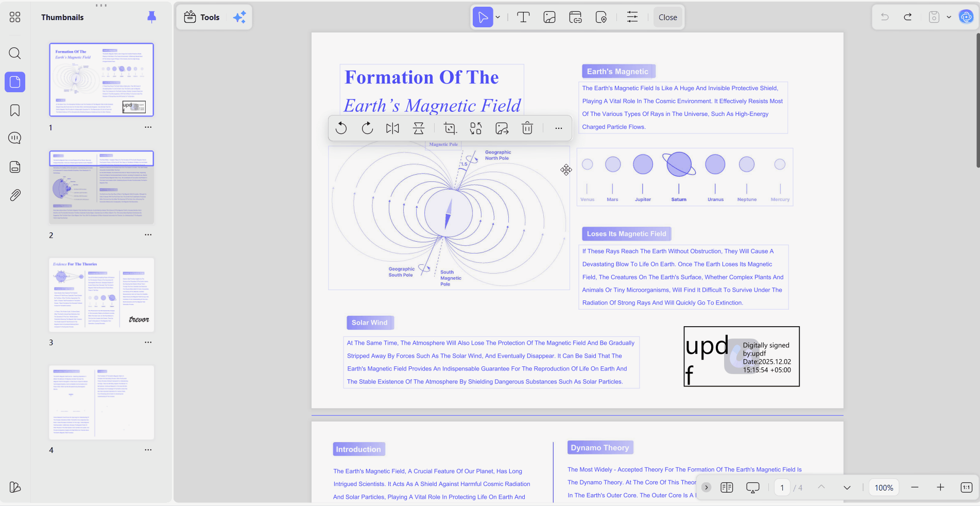Open options menu for page 4 thumbnail
Image resolution: width=980 pixels, height=506 pixels.
148,450
